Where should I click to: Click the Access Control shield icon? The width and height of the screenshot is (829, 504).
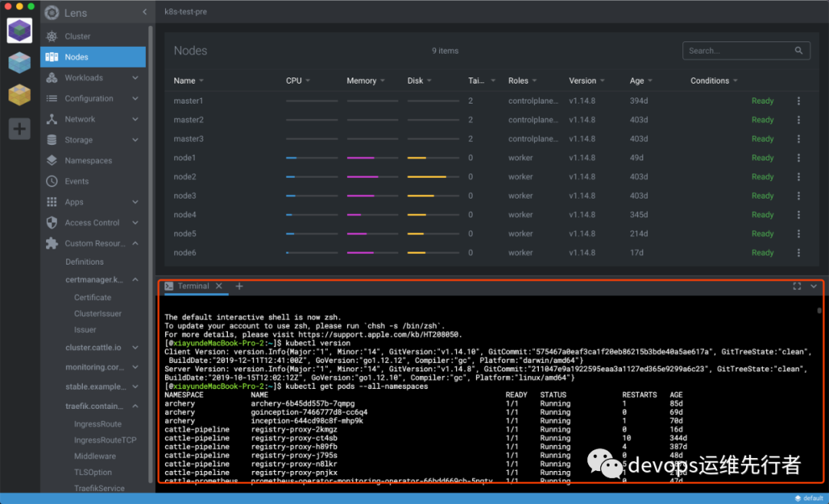[x=52, y=223]
